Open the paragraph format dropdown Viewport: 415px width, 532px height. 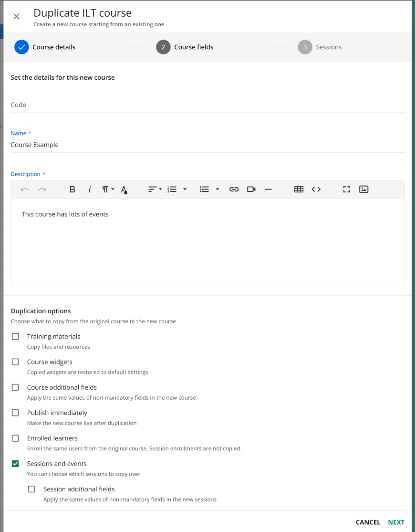pyautogui.click(x=108, y=189)
